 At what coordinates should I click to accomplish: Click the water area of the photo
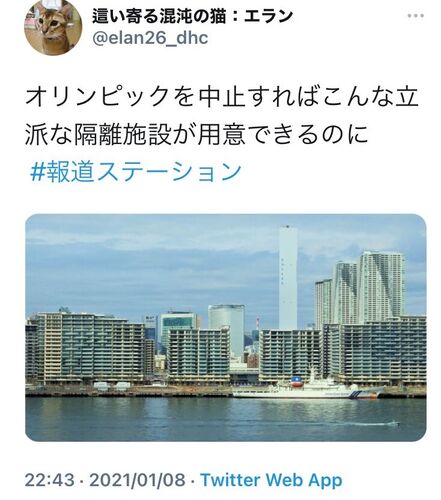[x=226, y=419]
